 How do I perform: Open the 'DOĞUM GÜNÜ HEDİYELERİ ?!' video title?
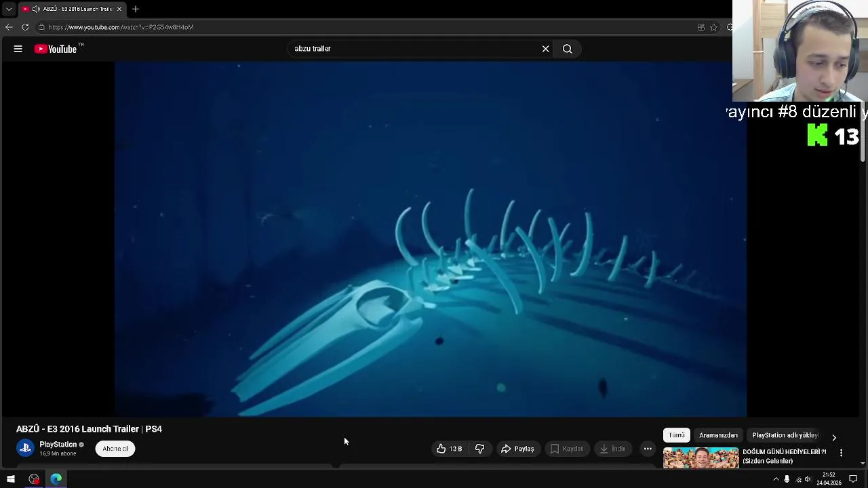785,456
